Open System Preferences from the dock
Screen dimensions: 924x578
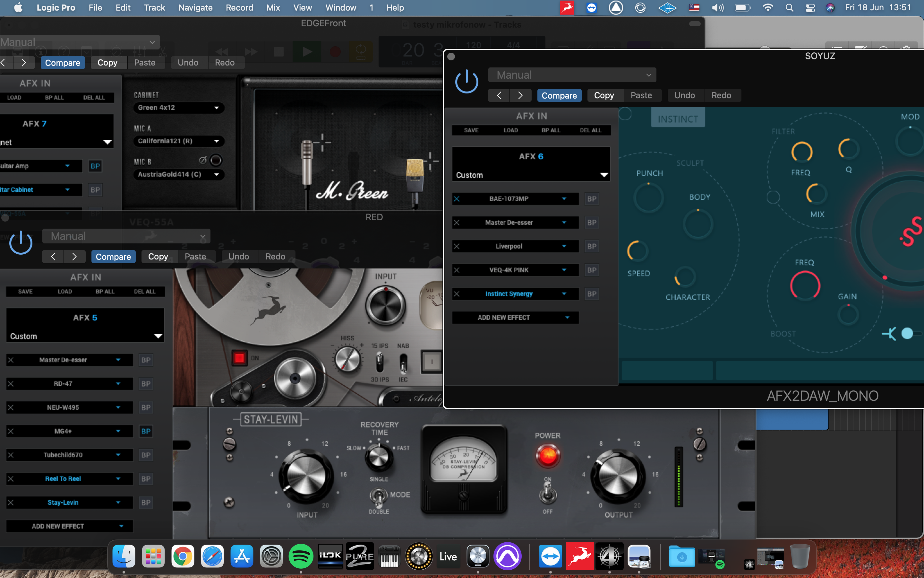point(271,556)
